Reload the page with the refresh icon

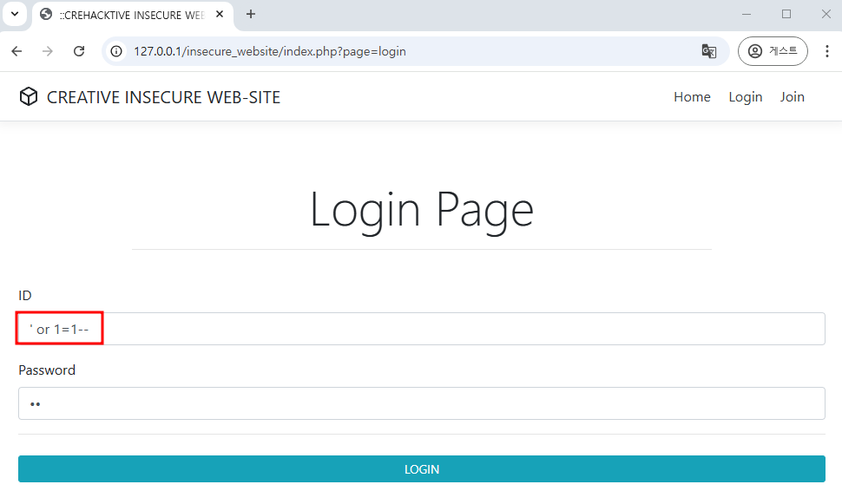[79, 51]
